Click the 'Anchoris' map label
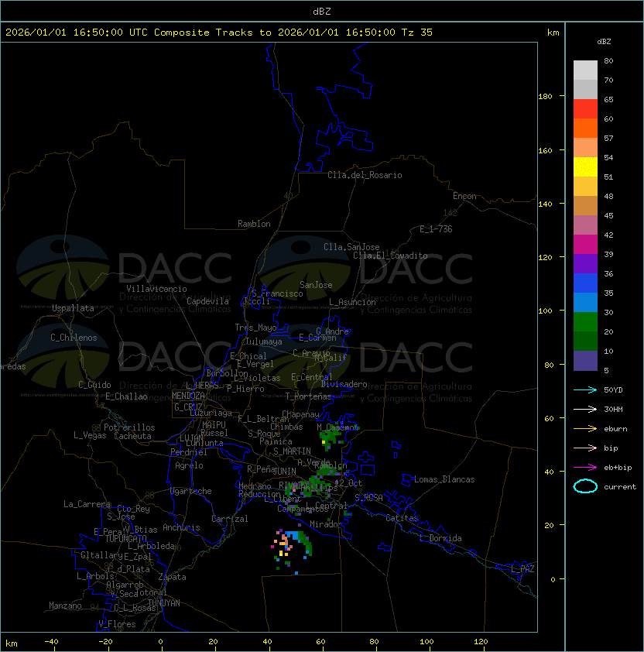The image size is (644, 652). coord(181,527)
